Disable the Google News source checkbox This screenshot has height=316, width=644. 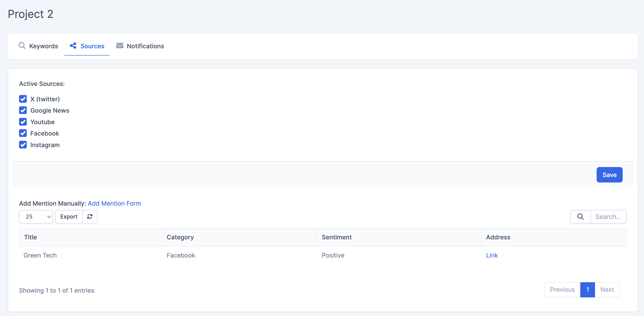23,110
